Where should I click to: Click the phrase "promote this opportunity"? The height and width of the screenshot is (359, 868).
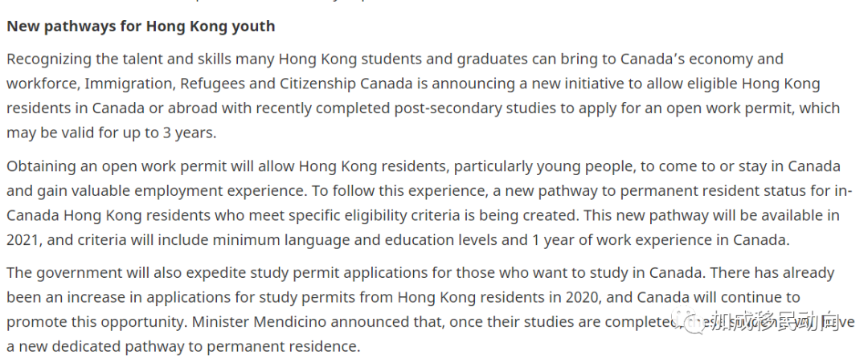pos(96,322)
